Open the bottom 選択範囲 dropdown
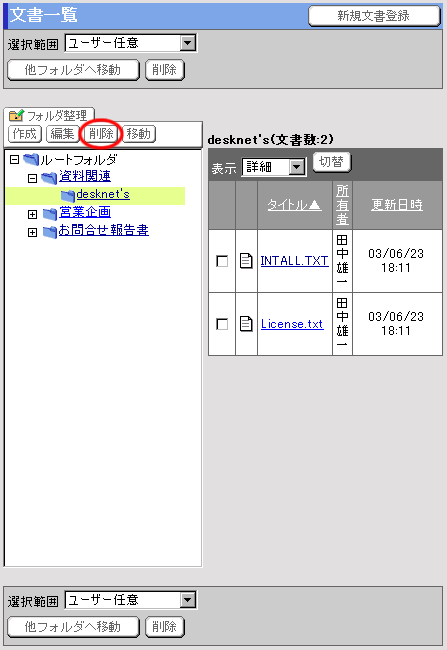 click(x=131, y=600)
